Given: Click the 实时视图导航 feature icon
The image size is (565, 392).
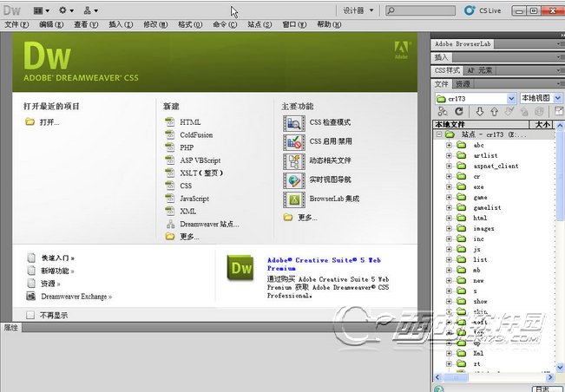Looking at the screenshot, I should tap(294, 180).
